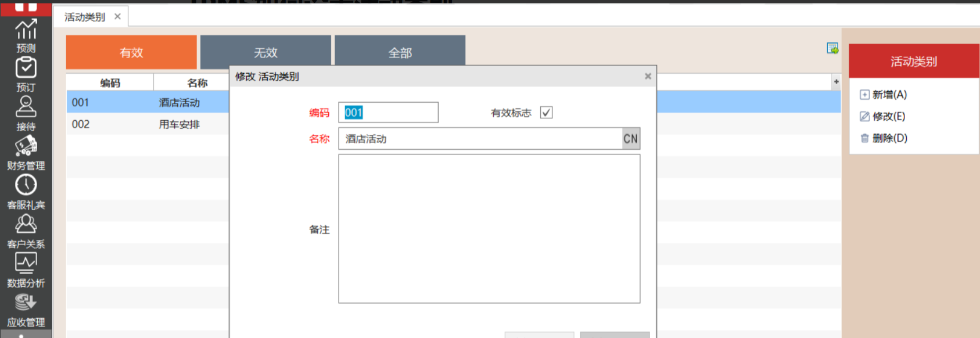Open the 数据分析 data analysis module
The image size is (980, 338).
pyautogui.click(x=26, y=269)
